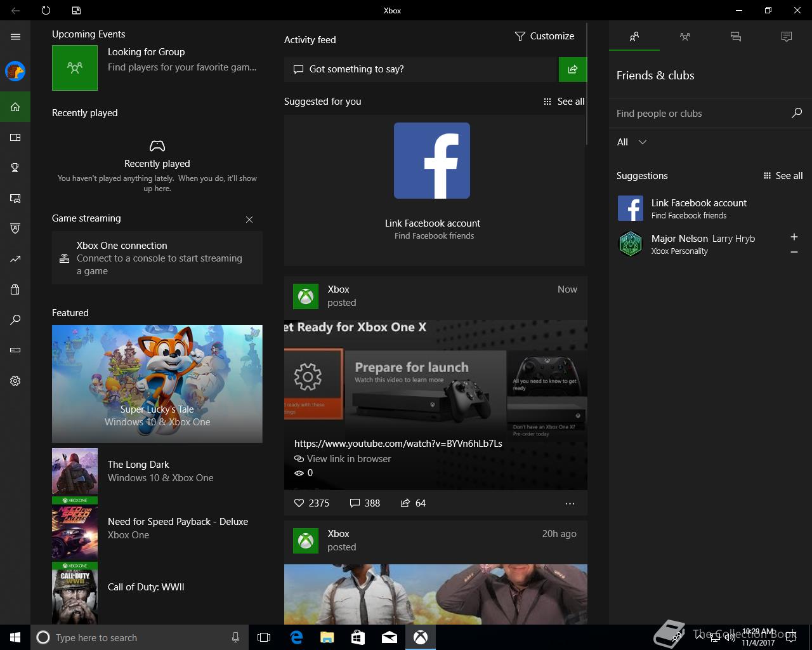Open Connection console sidebar icon
Screen dimensions: 812x650
click(15, 350)
